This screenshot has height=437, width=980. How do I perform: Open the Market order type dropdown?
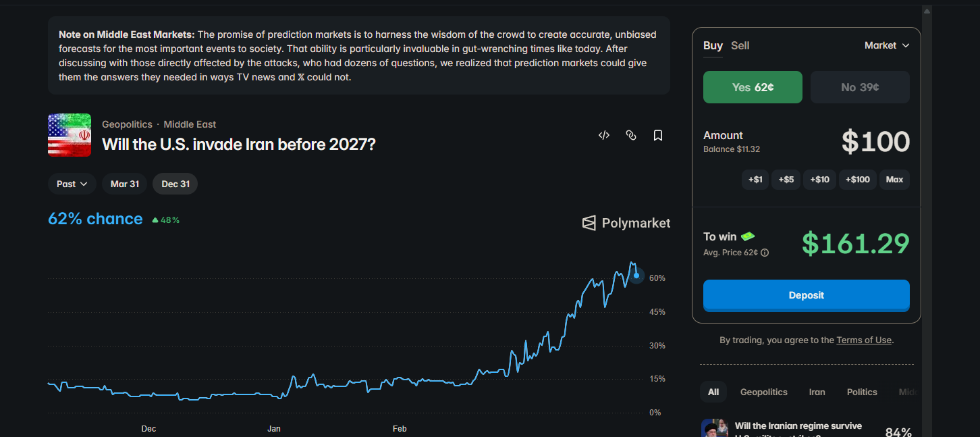pos(887,45)
